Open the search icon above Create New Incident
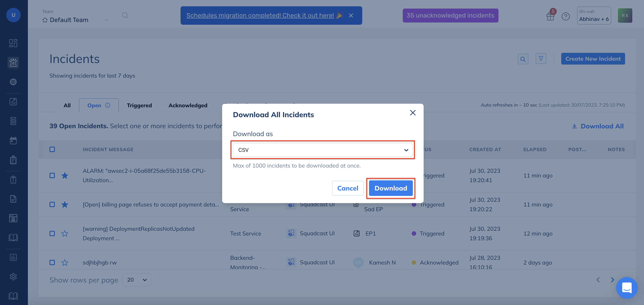Screen dimensions: 644x305 [523, 59]
